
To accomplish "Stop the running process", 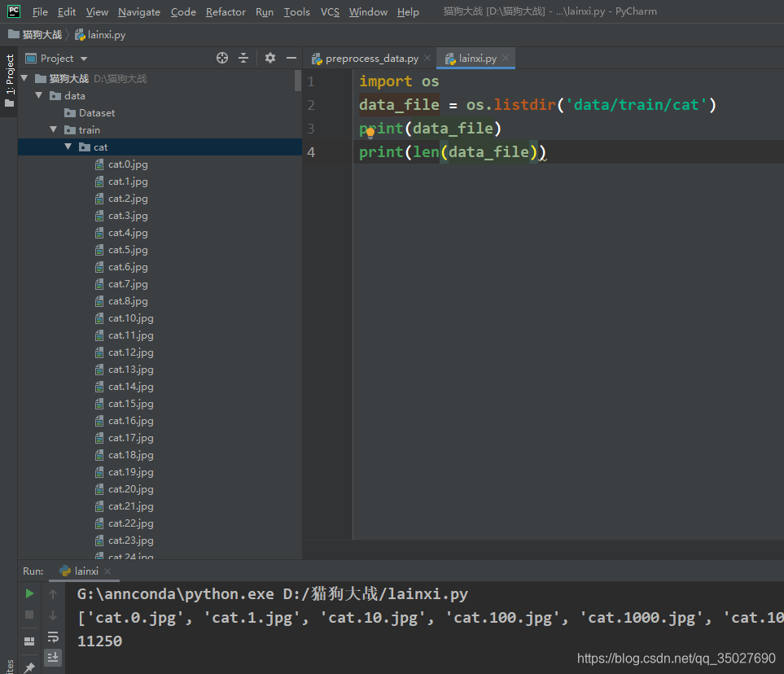I will tap(29, 615).
